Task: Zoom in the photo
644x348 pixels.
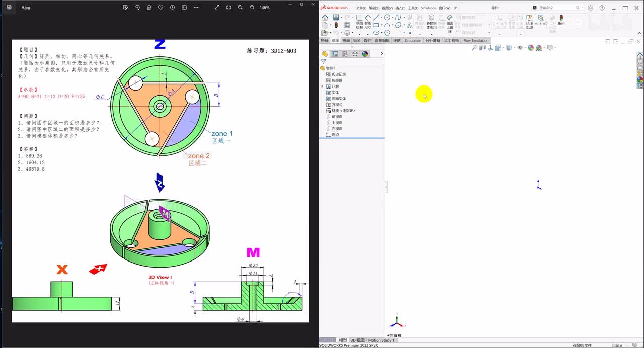Action: tap(252, 8)
